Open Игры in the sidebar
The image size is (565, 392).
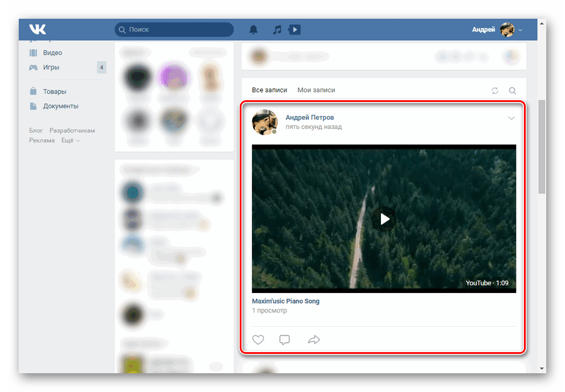tap(51, 67)
